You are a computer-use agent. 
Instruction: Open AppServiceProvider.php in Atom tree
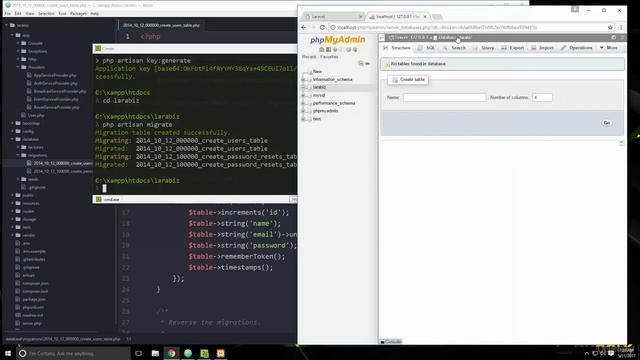[x=55, y=76]
